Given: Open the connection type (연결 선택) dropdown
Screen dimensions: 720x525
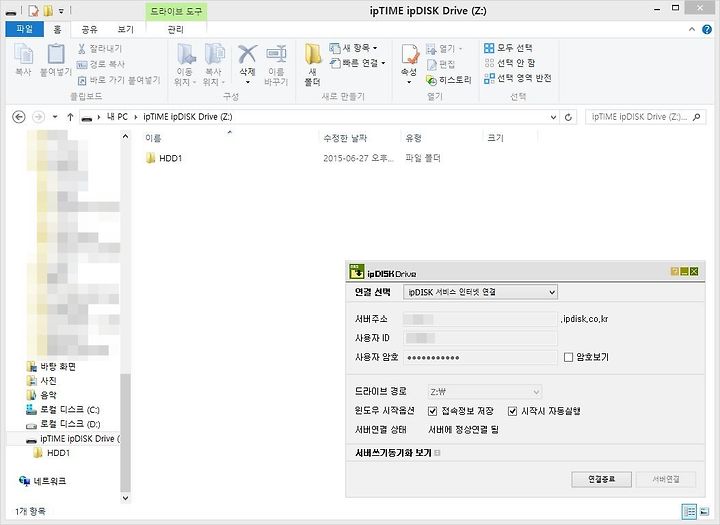Looking at the screenshot, I should click(480, 292).
